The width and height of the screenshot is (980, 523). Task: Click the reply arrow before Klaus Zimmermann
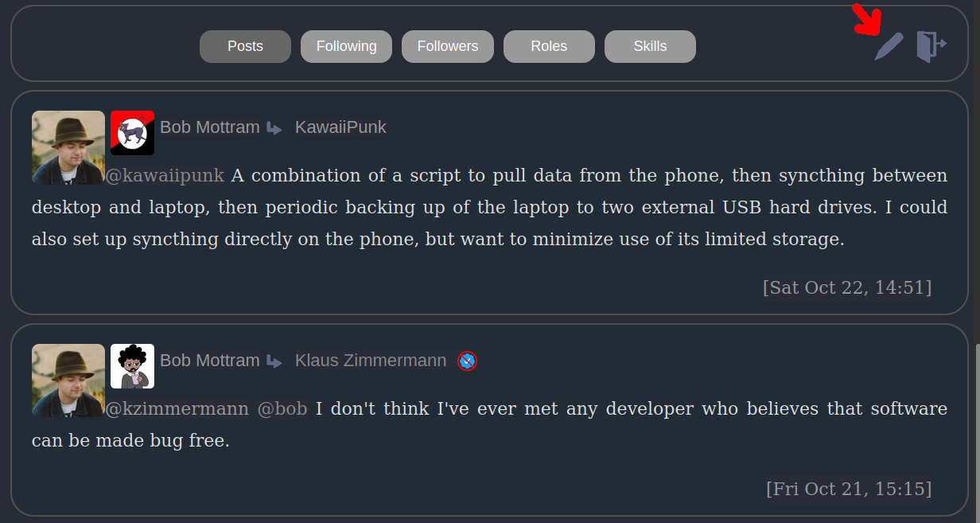[x=274, y=361]
